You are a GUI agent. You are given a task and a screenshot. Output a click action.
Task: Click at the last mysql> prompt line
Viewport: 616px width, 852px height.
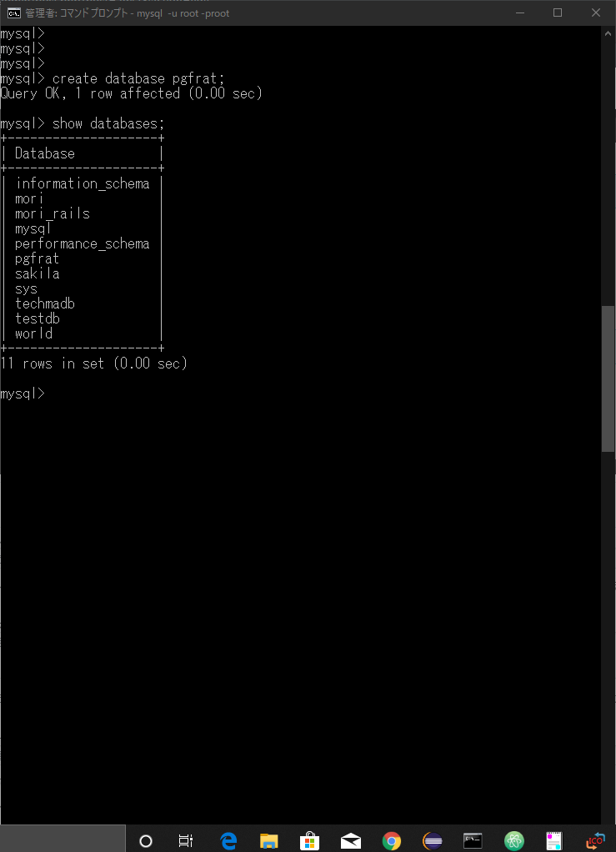coord(23,393)
